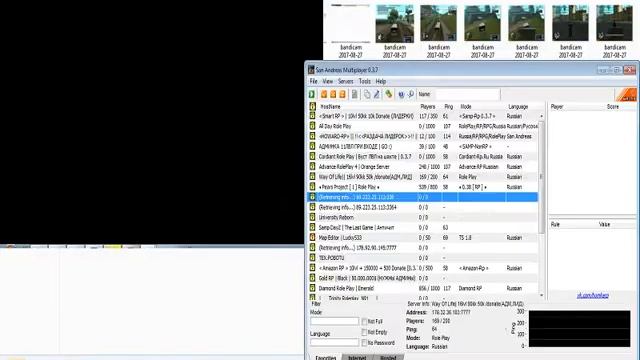Click padlock icon of Cordiant Role Play row
Screen dimensions: 640x360
pos(312,156)
